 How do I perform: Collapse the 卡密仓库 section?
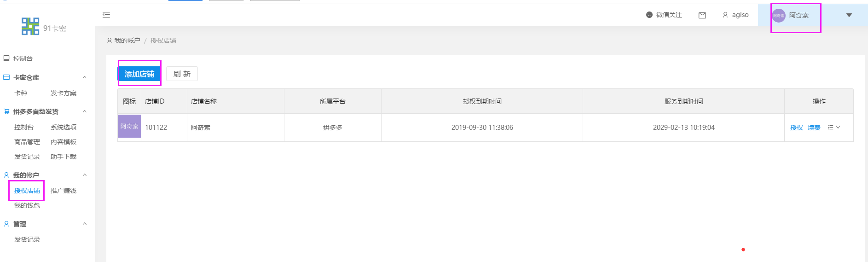pyautogui.click(x=85, y=77)
